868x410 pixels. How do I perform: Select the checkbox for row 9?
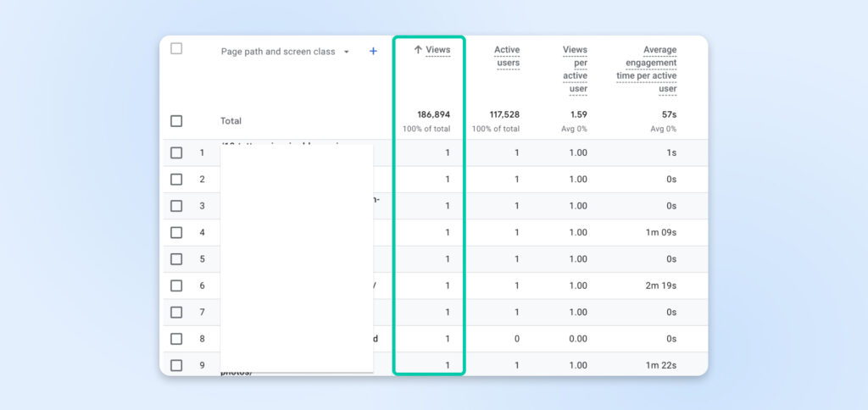[176, 365]
